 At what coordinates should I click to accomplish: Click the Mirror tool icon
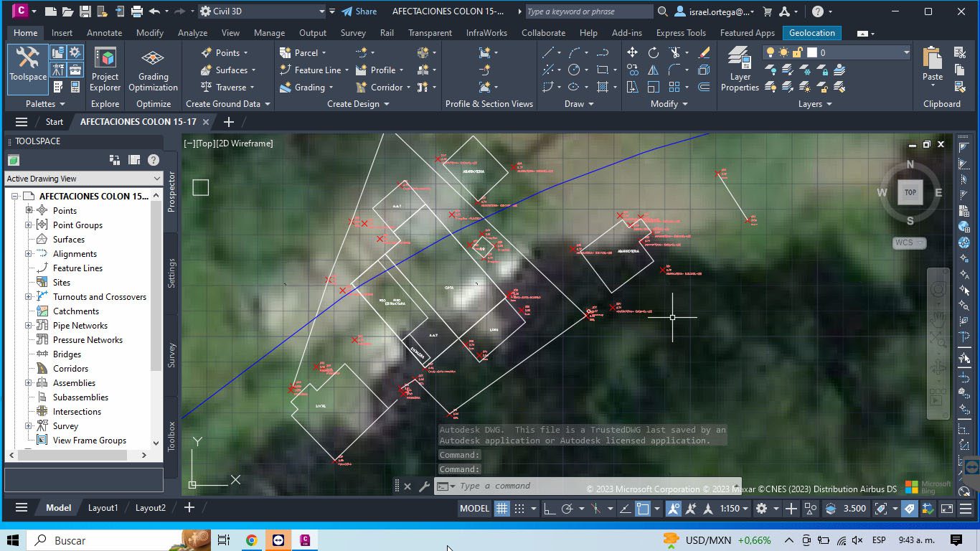[653, 70]
